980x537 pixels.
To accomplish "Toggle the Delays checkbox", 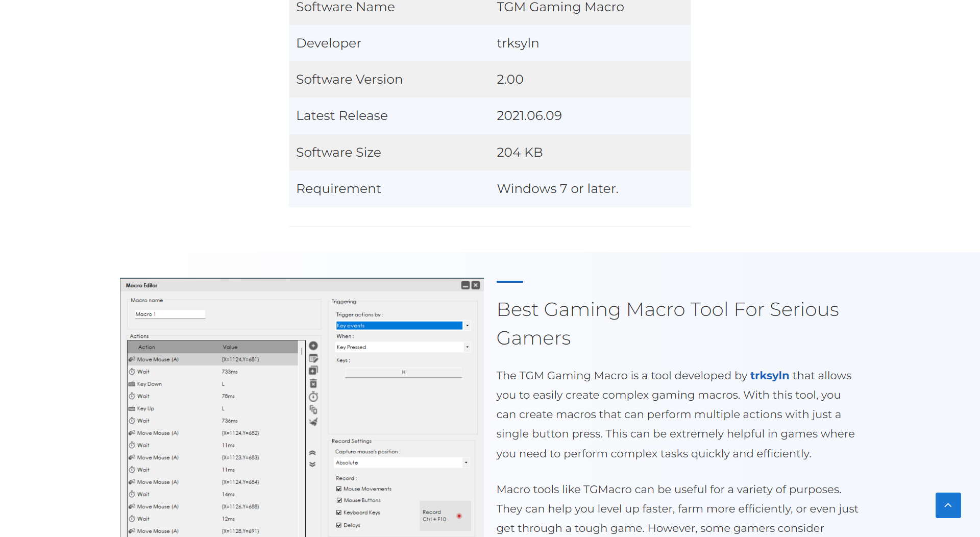I will pos(339,525).
